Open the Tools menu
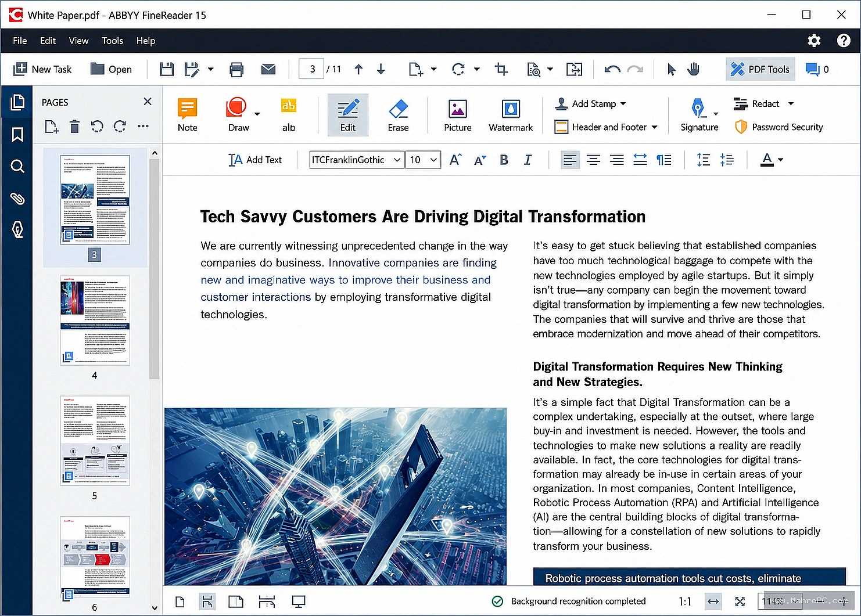The height and width of the screenshot is (616, 861). point(112,41)
